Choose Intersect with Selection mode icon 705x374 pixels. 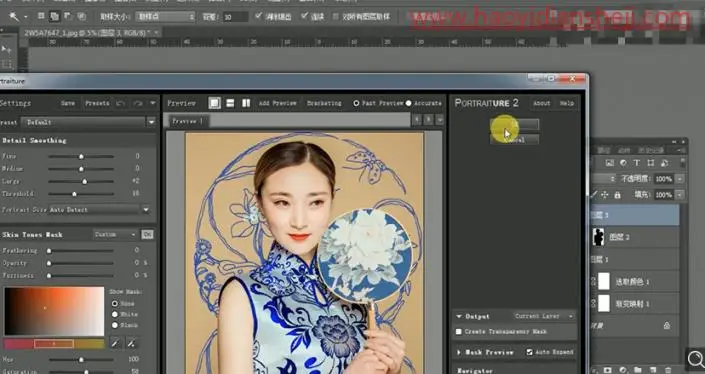[81, 16]
